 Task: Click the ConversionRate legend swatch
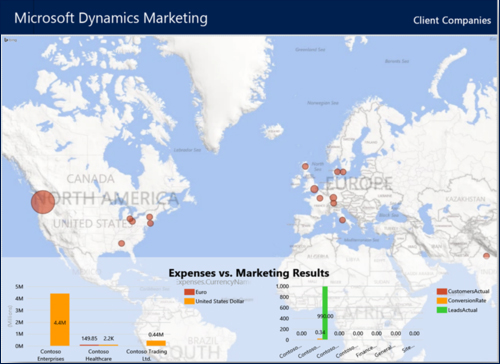(x=442, y=300)
